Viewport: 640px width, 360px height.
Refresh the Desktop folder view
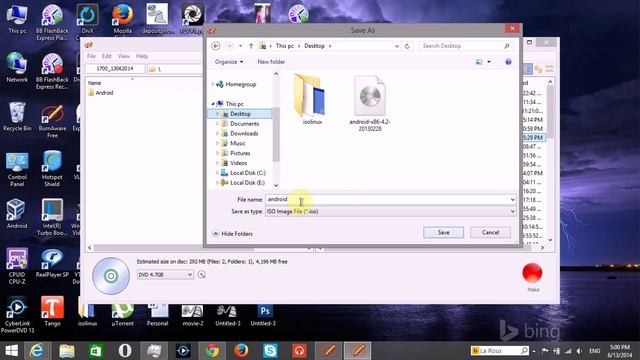pos(407,46)
